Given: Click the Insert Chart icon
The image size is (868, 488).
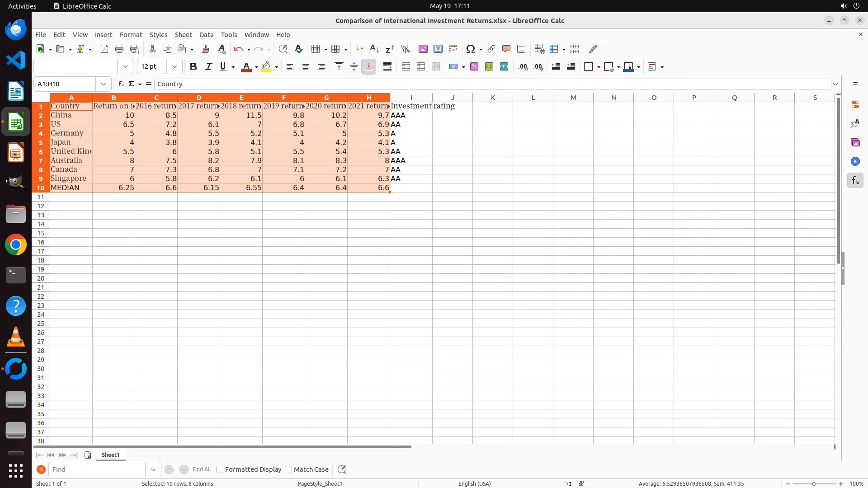Looking at the screenshot, I should pyautogui.click(x=438, y=49).
